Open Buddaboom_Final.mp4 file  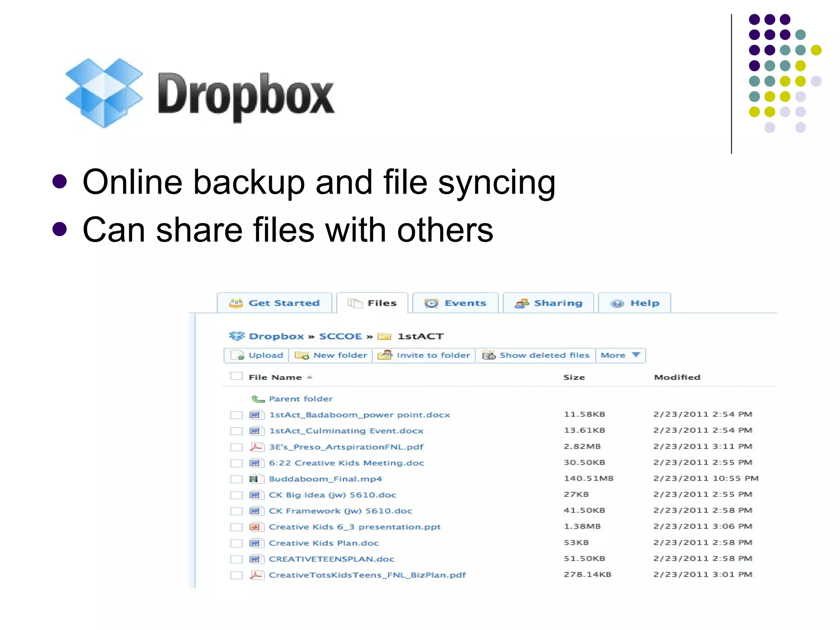pyautogui.click(x=325, y=479)
